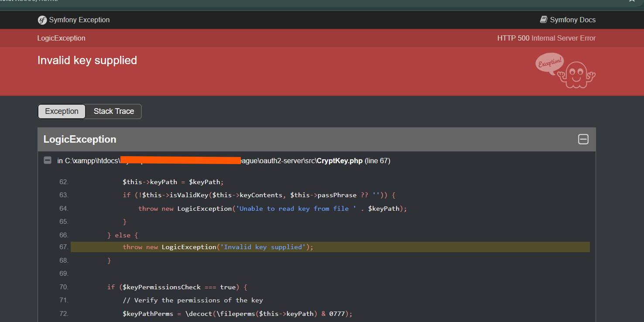Click the 'Invalid key supplied' title
Screen dimensions: 644x322
(x=87, y=60)
